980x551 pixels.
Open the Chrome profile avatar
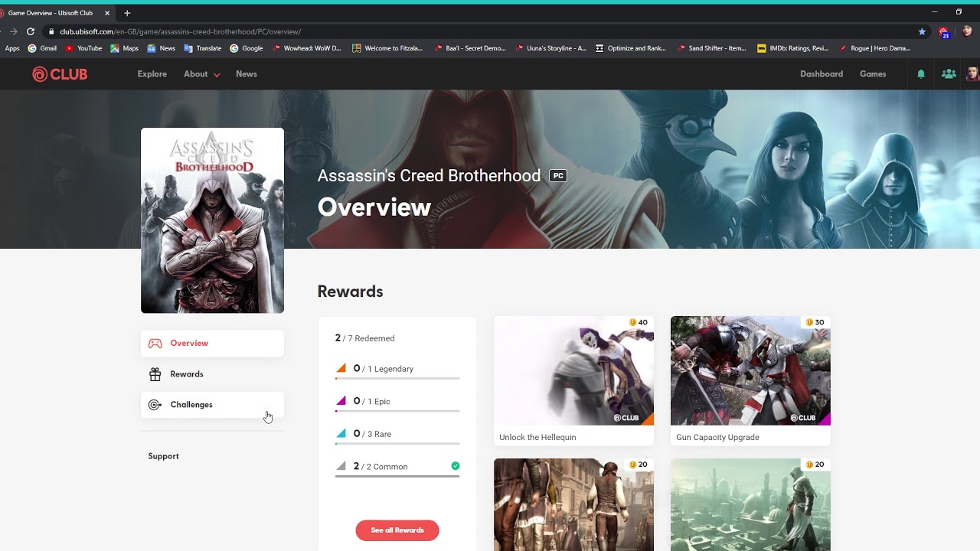[x=967, y=31]
